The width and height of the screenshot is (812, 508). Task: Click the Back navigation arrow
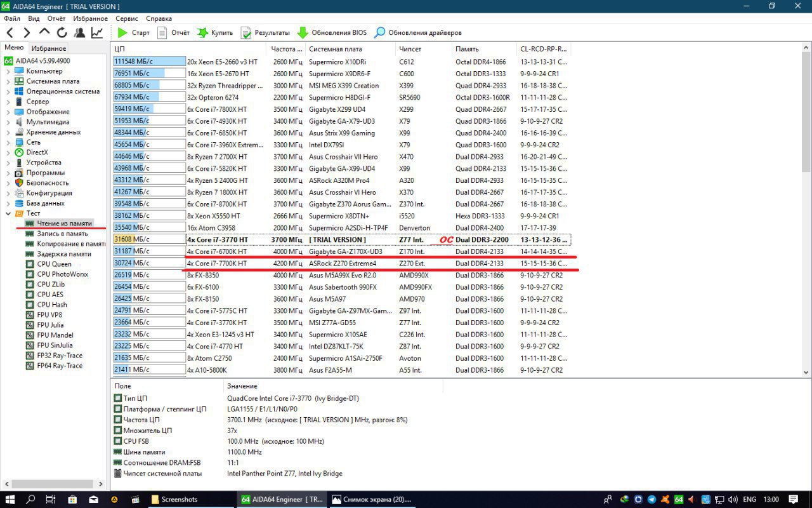tap(10, 32)
